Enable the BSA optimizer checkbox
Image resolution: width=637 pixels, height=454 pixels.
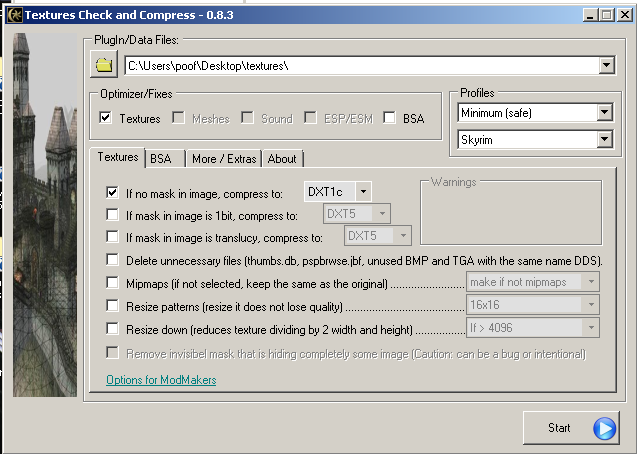[389, 118]
